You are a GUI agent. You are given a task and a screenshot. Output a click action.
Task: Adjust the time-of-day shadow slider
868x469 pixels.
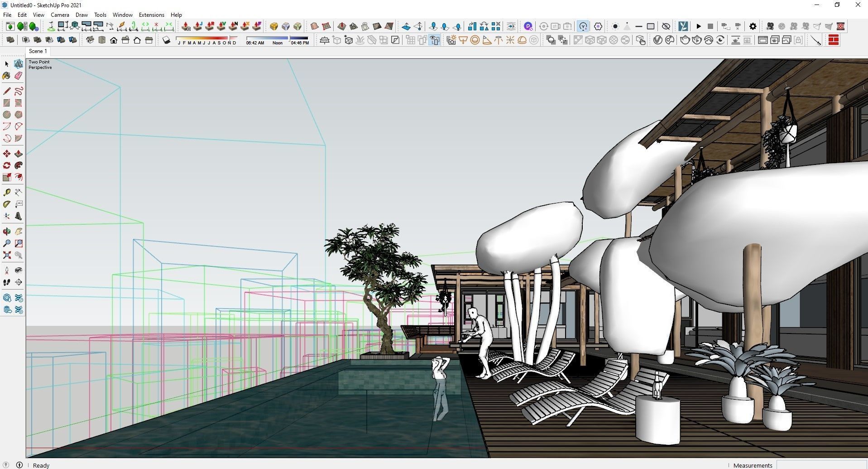pyautogui.click(x=278, y=40)
